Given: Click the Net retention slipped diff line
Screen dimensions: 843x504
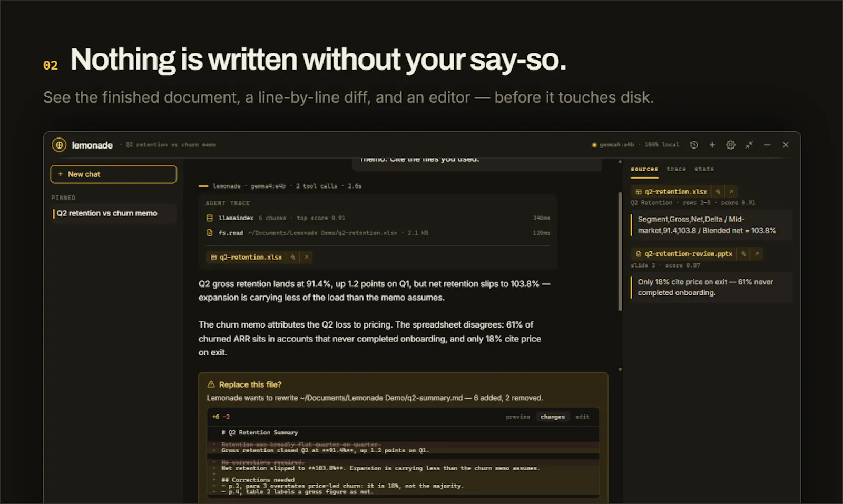Looking at the screenshot, I should [x=380, y=468].
